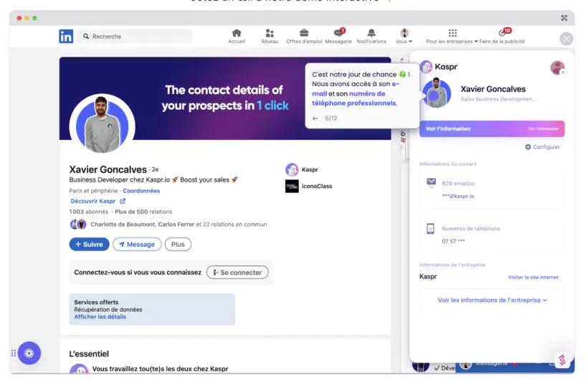Open Visiter le site internet link
This screenshot has height=384, width=588.
[x=534, y=277]
